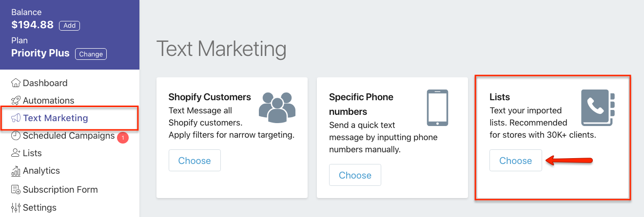Click the Analytics bar chart icon
644x217 pixels.
tap(16, 171)
